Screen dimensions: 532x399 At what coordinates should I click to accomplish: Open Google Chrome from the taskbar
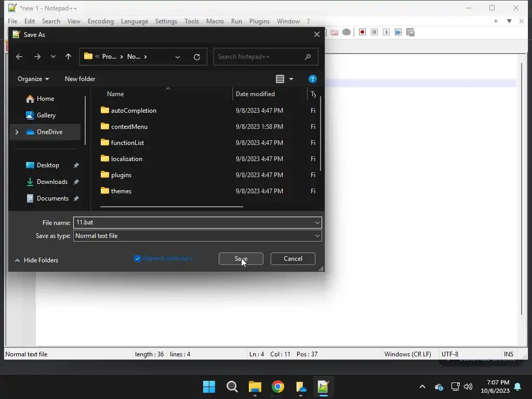(x=278, y=387)
